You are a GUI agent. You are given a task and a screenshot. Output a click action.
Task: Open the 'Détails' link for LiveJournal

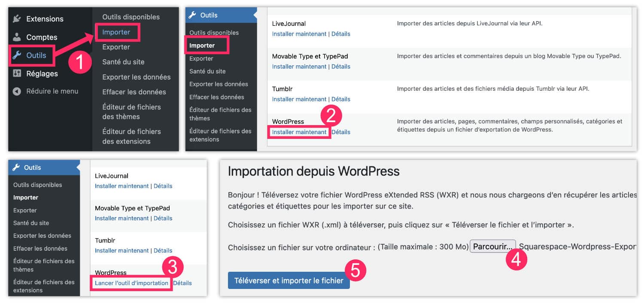[x=341, y=34]
